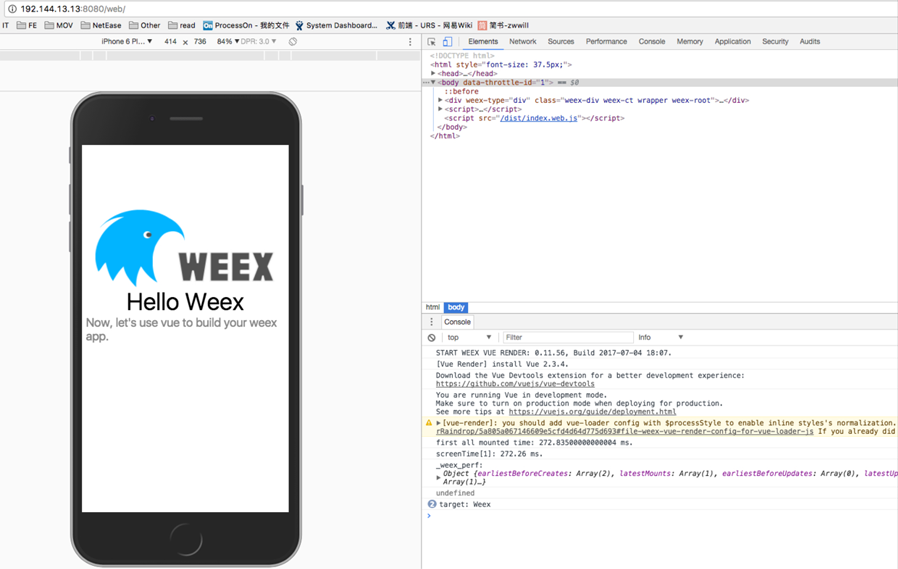Switch to the Network tab
This screenshot has width=898, height=569.
[522, 42]
